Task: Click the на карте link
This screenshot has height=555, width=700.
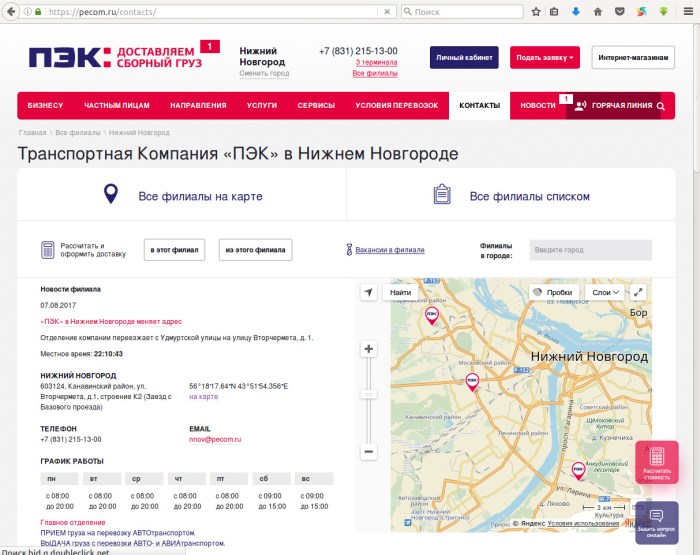Action: click(204, 396)
